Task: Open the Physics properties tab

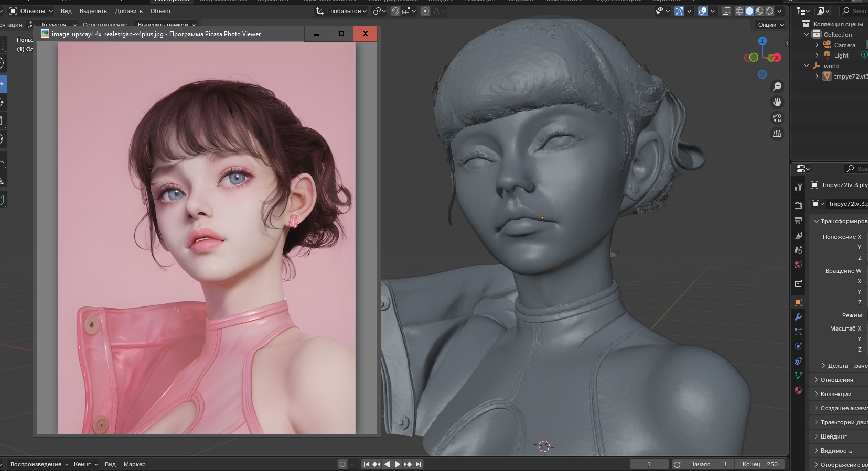Action: click(798, 346)
